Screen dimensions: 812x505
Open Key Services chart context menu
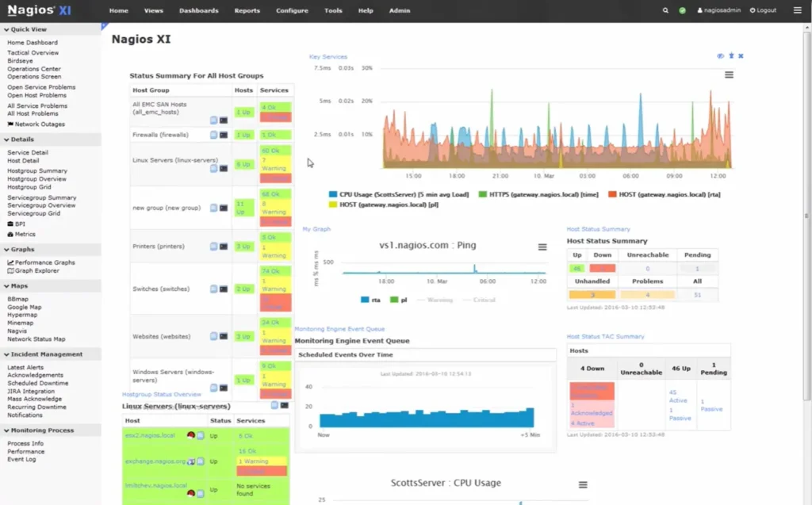click(x=729, y=75)
